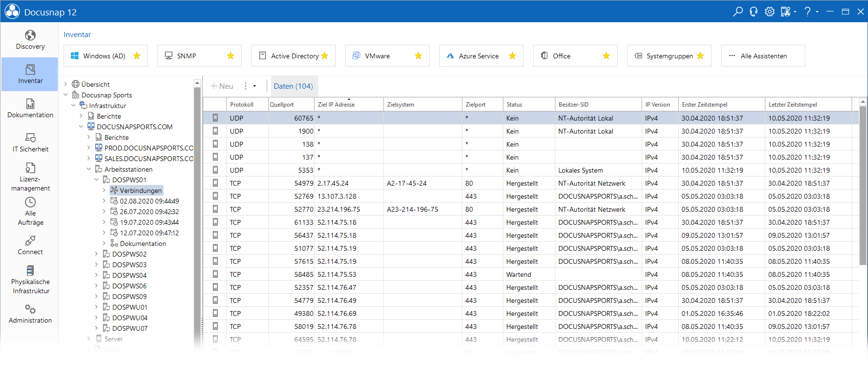Toggle favorite star on Windows (AD) tile

137,56
